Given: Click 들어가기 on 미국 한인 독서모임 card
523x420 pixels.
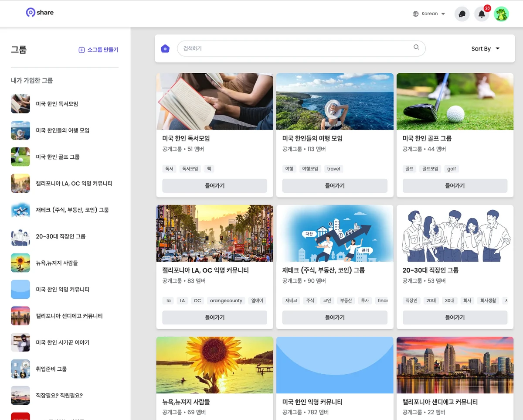Looking at the screenshot, I should (215, 186).
